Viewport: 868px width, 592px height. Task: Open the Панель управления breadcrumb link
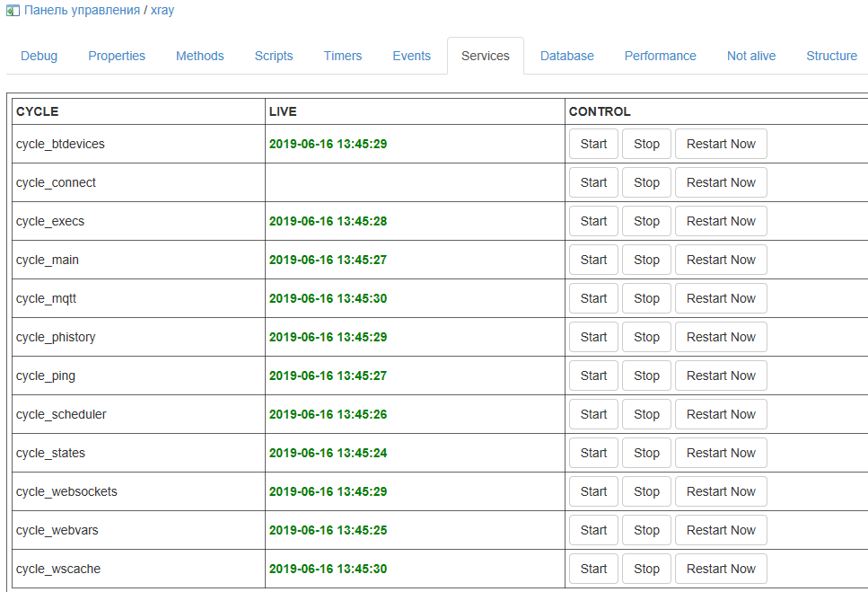coord(82,10)
